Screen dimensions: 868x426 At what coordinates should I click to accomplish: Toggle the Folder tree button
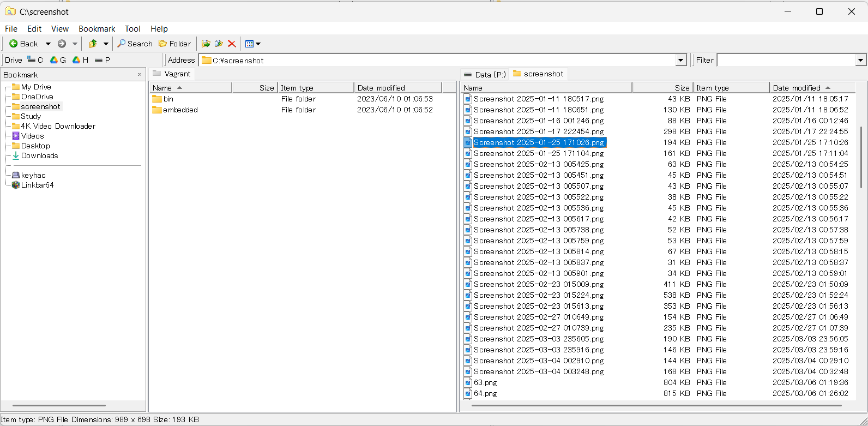pyautogui.click(x=174, y=44)
